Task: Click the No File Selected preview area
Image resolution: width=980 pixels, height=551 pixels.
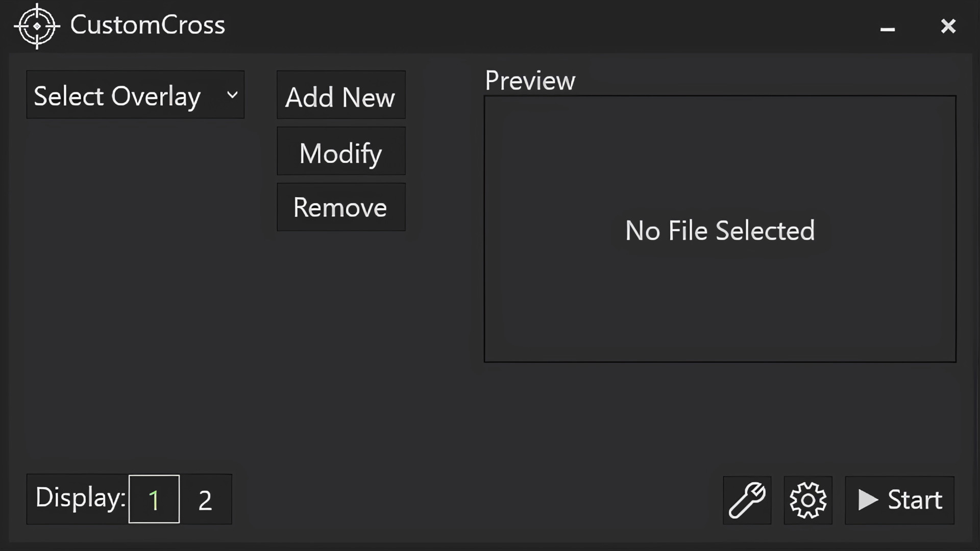Action: [x=719, y=230]
